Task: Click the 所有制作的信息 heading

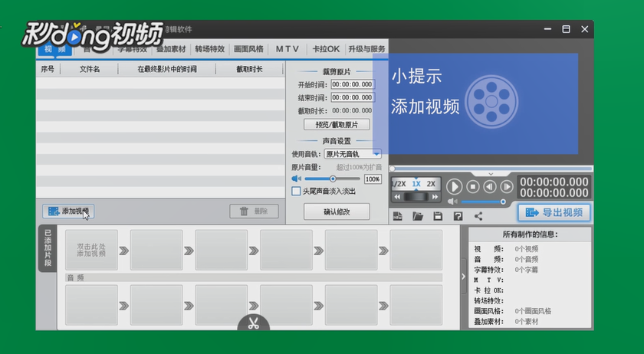Action: 530,234
